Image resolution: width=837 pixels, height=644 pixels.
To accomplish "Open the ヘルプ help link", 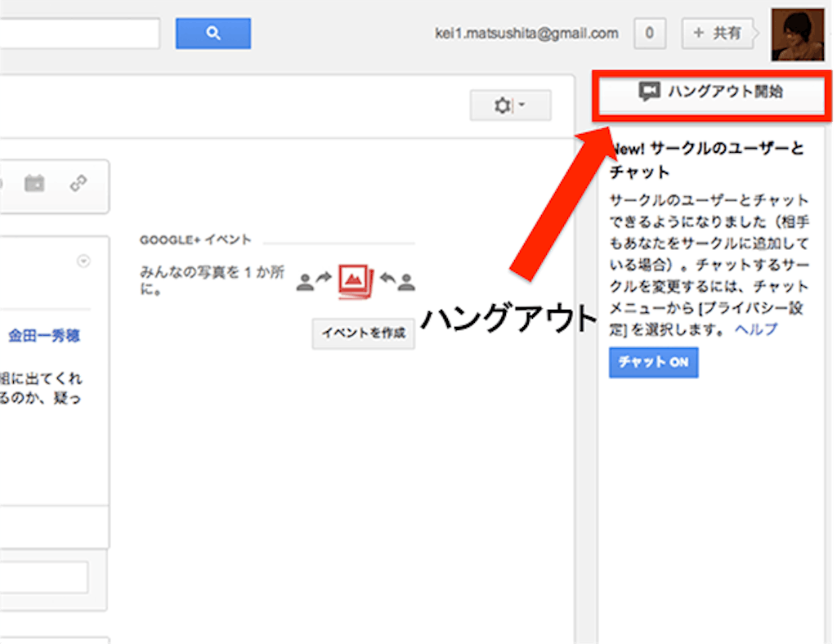I will [x=756, y=329].
